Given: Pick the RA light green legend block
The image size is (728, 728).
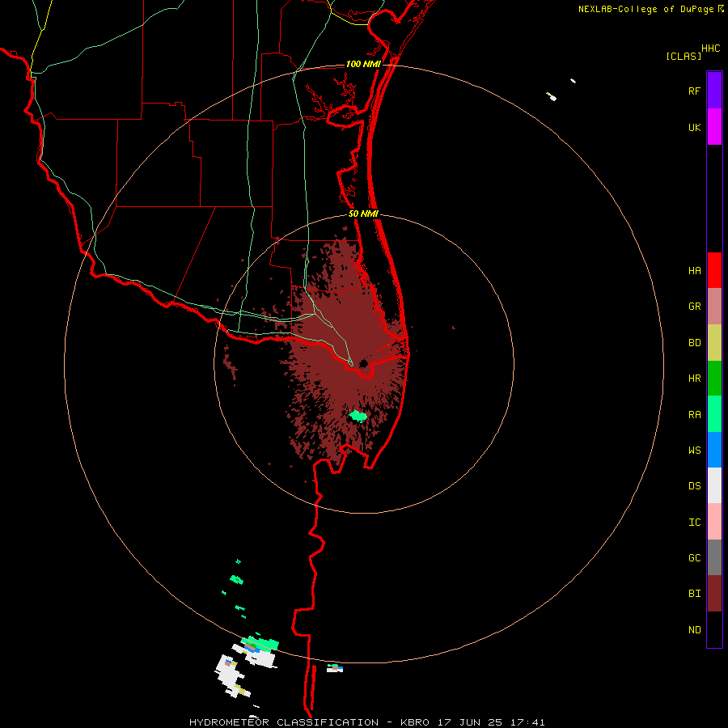Looking at the screenshot, I should [714, 414].
